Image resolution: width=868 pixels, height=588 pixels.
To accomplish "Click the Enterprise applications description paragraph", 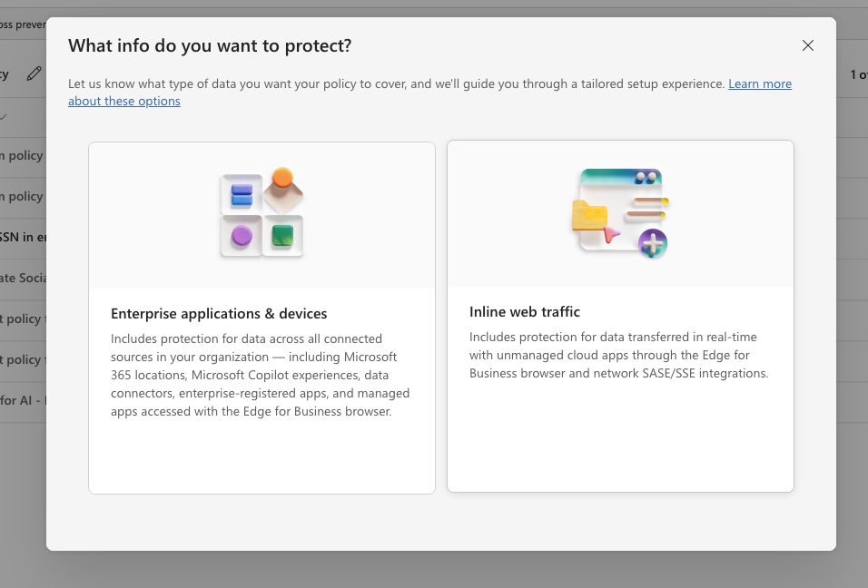I will [261, 375].
